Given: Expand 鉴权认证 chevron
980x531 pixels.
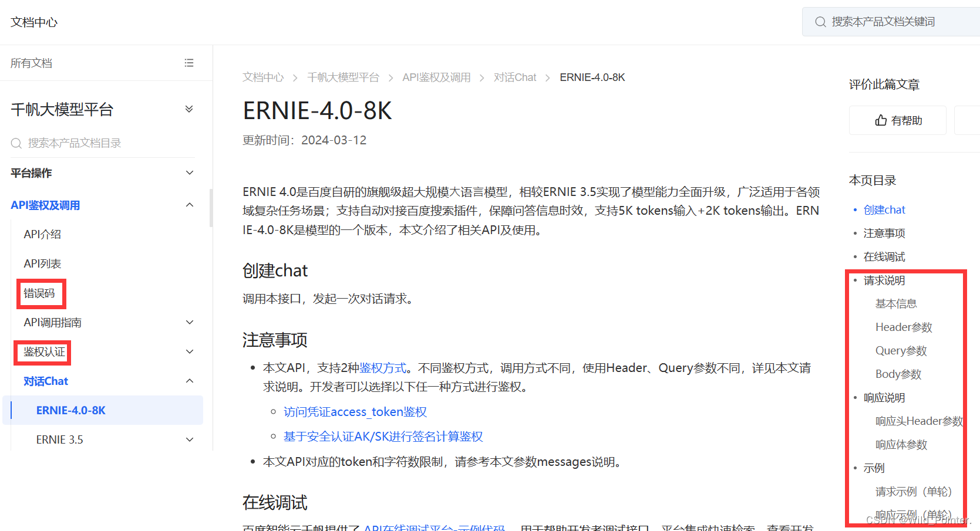Looking at the screenshot, I should click(x=189, y=351).
